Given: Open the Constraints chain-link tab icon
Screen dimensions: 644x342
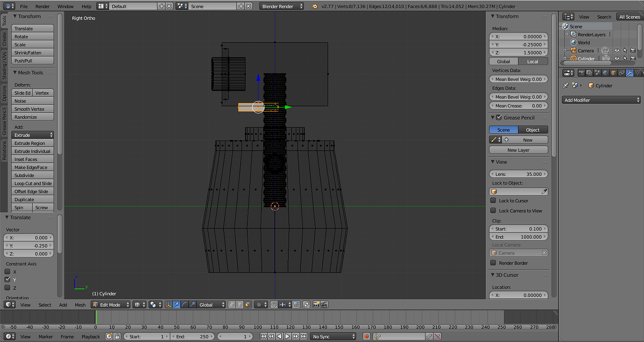Looking at the screenshot, I should coord(621,73).
